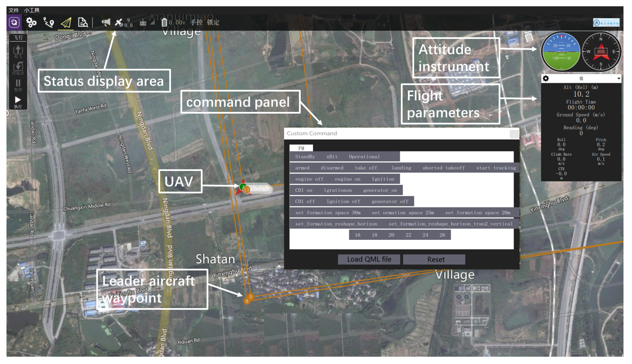Screen dimensions: 632x364
Task: Send the engine on command
Action: (347, 179)
